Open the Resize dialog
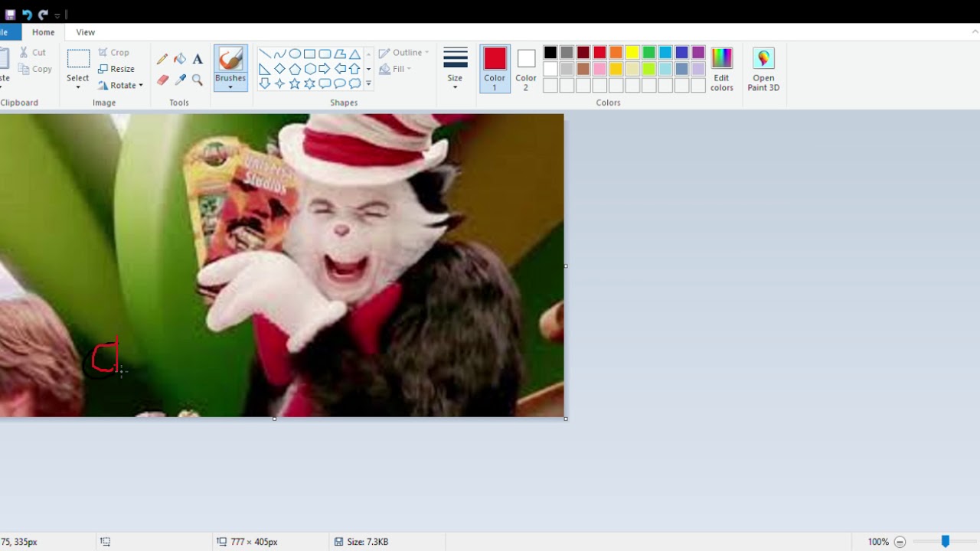 [x=116, y=69]
